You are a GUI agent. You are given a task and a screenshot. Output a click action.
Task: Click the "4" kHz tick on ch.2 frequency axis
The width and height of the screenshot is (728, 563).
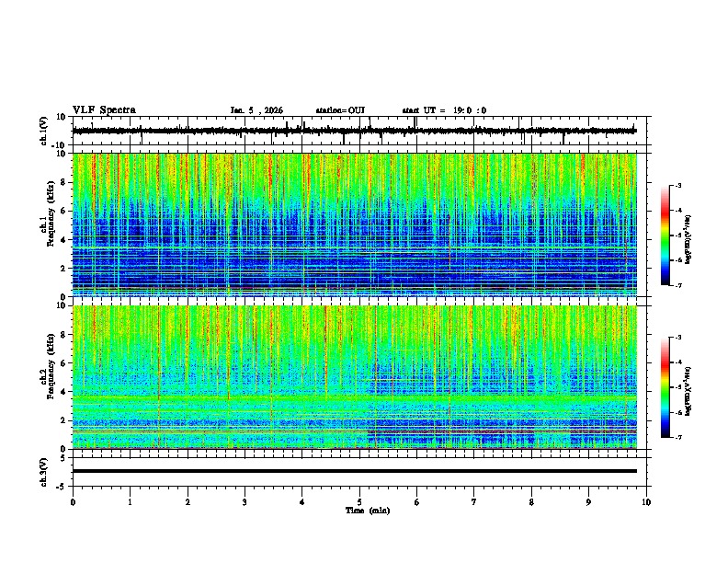click(x=64, y=392)
